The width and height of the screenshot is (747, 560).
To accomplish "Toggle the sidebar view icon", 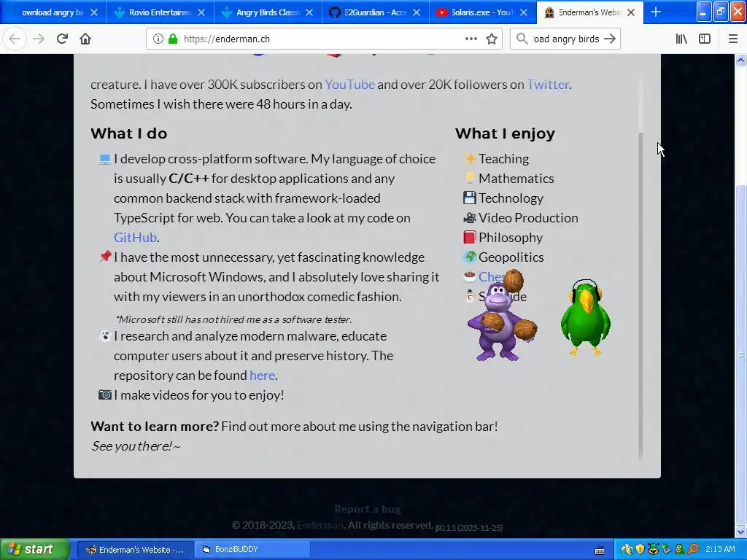I will (705, 39).
